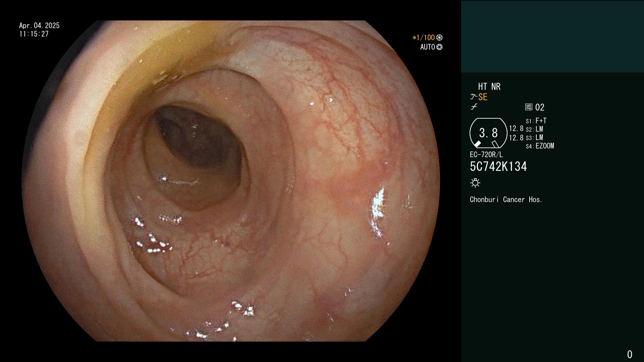
Task: Click the scope diameter 3.8 indicator
Action: click(488, 133)
